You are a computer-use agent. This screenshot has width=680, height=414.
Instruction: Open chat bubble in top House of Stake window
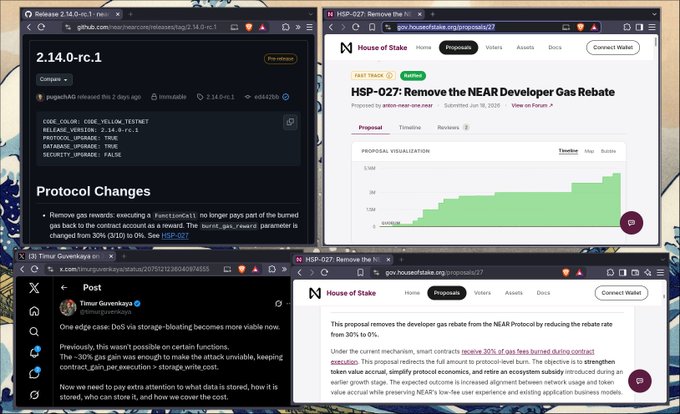[x=631, y=222]
